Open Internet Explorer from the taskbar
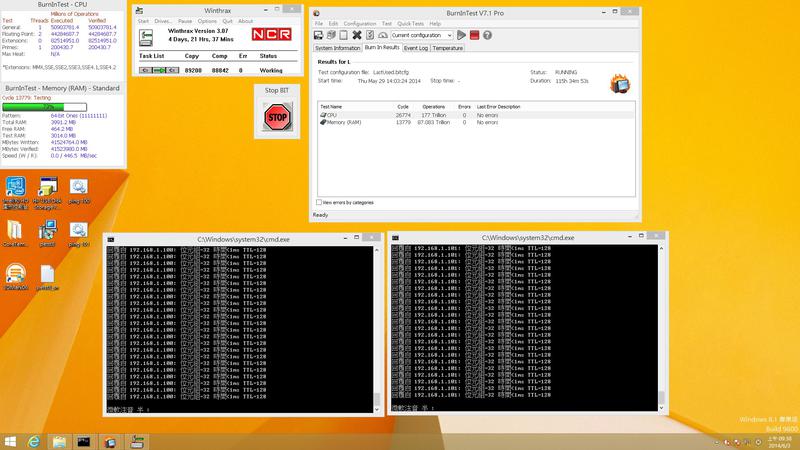This screenshot has width=800, height=450. (x=34, y=442)
